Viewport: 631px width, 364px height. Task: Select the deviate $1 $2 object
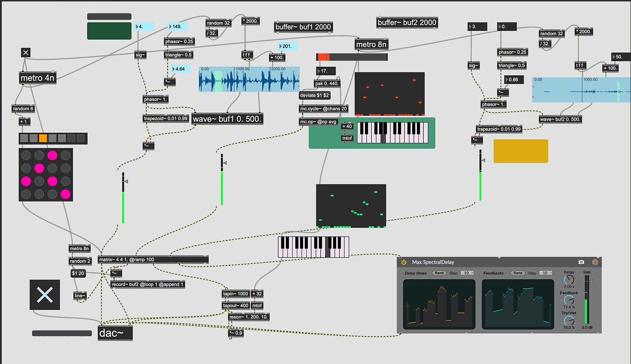[315, 95]
